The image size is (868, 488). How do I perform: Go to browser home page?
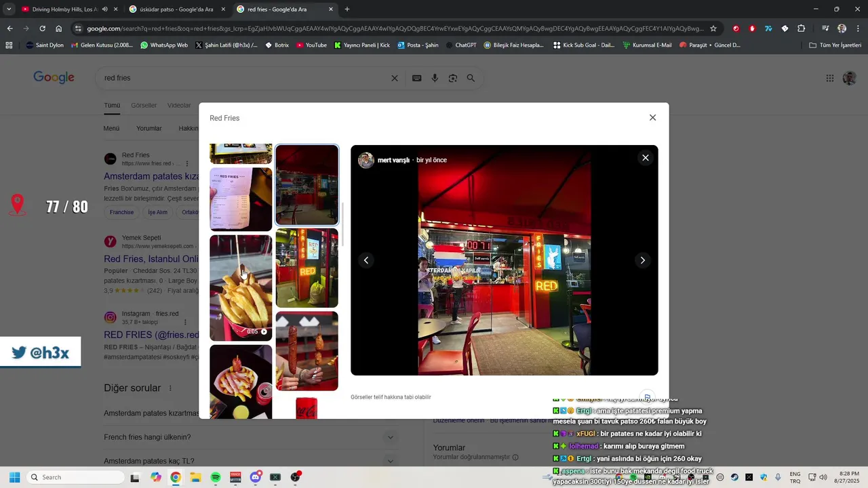pos(58,28)
